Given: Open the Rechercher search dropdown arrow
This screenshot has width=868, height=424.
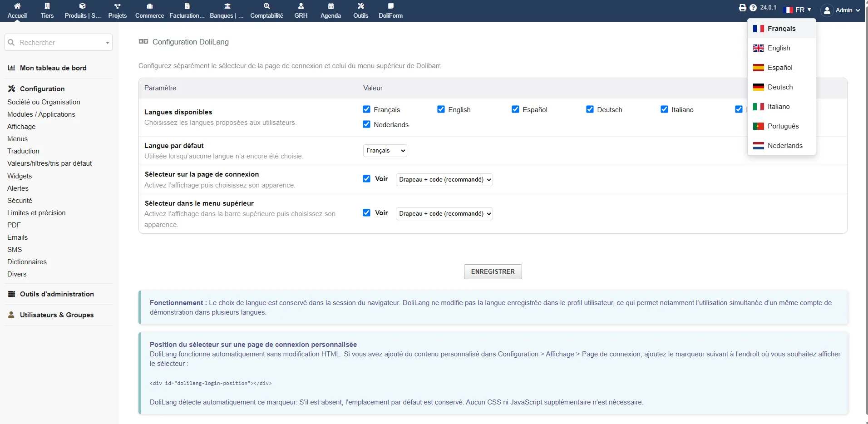Looking at the screenshot, I should point(107,43).
